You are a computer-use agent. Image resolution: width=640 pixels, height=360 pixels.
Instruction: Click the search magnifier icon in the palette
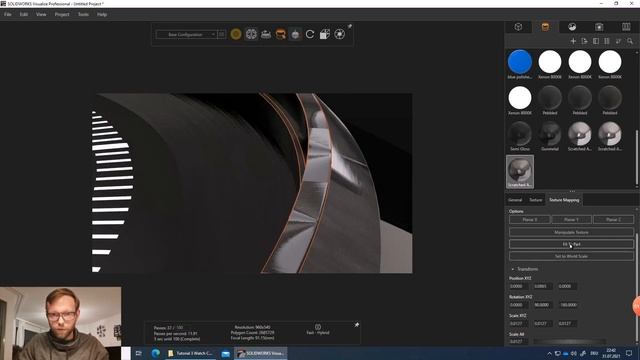pyautogui.click(x=630, y=41)
